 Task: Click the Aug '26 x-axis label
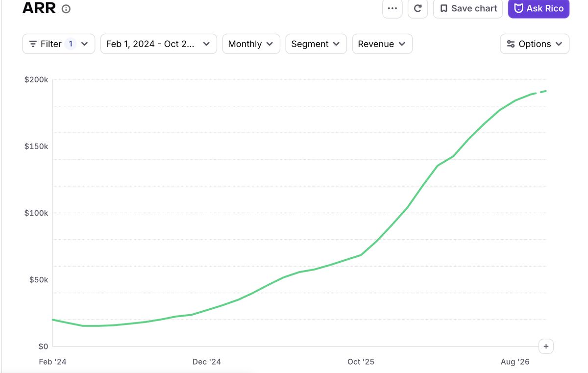[x=515, y=362]
